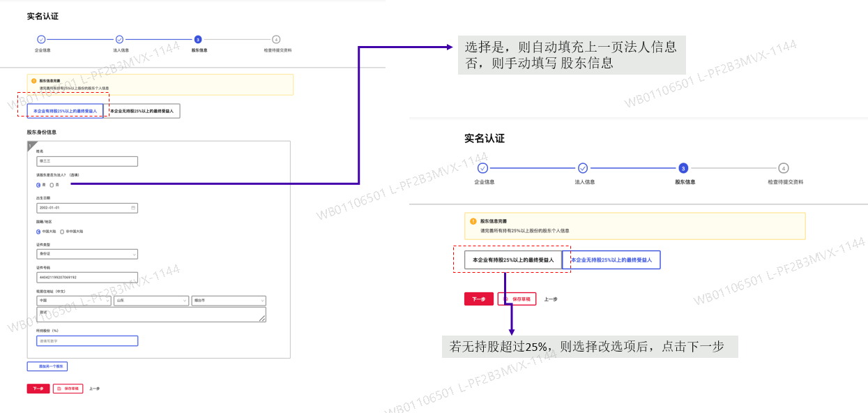
Task: Click 添加另一个股东 button
Action: coord(47,366)
